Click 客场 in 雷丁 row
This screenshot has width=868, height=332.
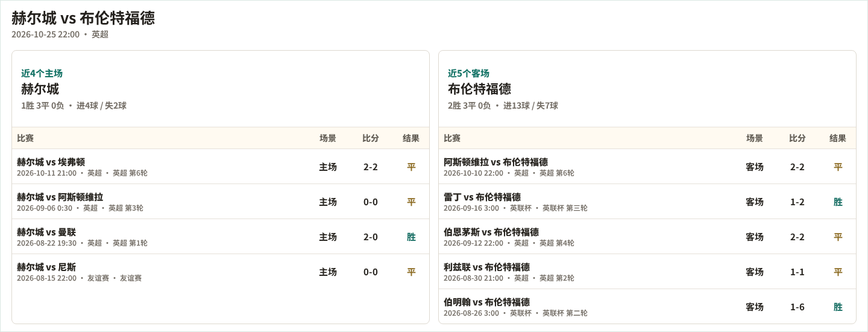755,202
